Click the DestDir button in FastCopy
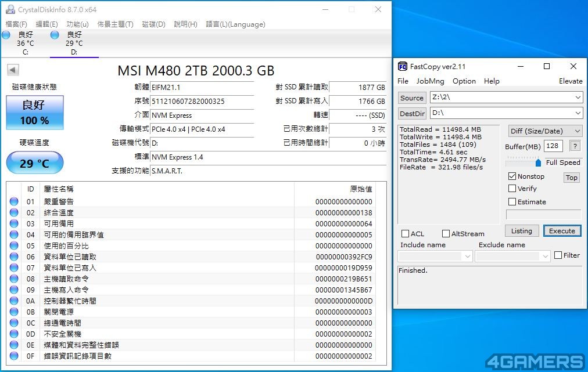This screenshot has width=588, height=372. point(412,114)
